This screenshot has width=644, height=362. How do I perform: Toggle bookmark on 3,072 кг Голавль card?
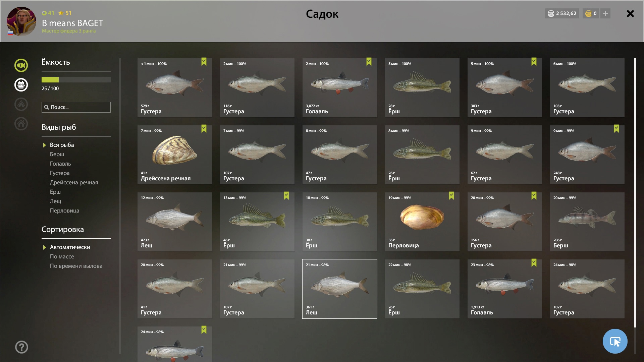coord(369,62)
